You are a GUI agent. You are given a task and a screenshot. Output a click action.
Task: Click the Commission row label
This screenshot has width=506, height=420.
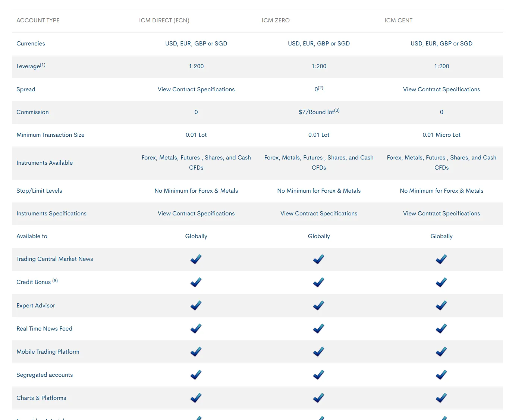click(x=32, y=112)
